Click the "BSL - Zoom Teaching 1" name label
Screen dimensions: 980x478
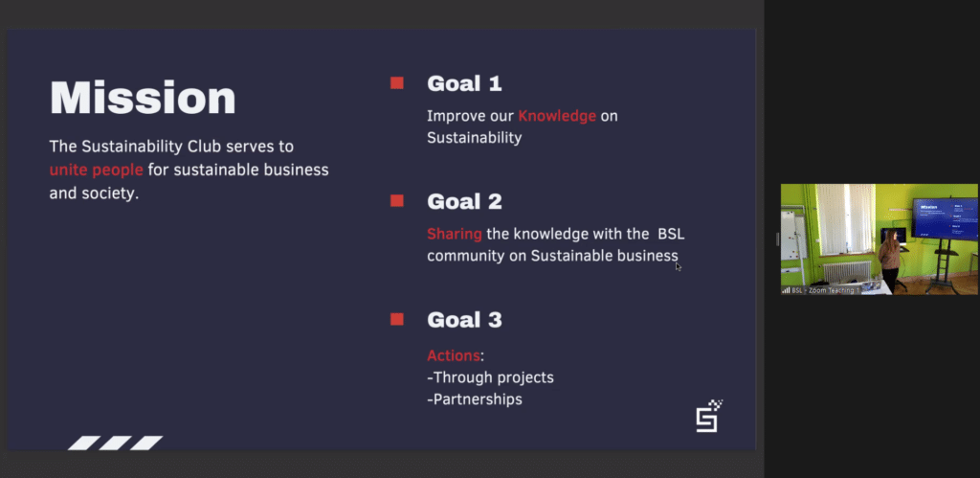click(826, 289)
